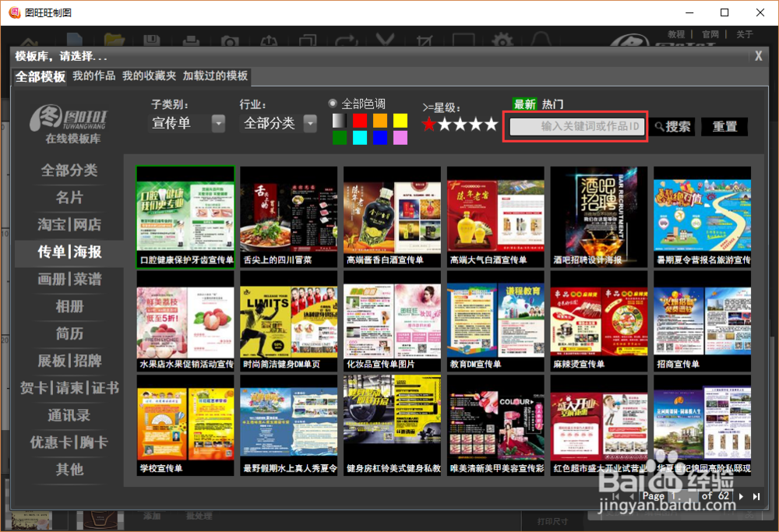Select the 优惠卡|胸卡 category
The image size is (779, 532).
[x=69, y=442]
